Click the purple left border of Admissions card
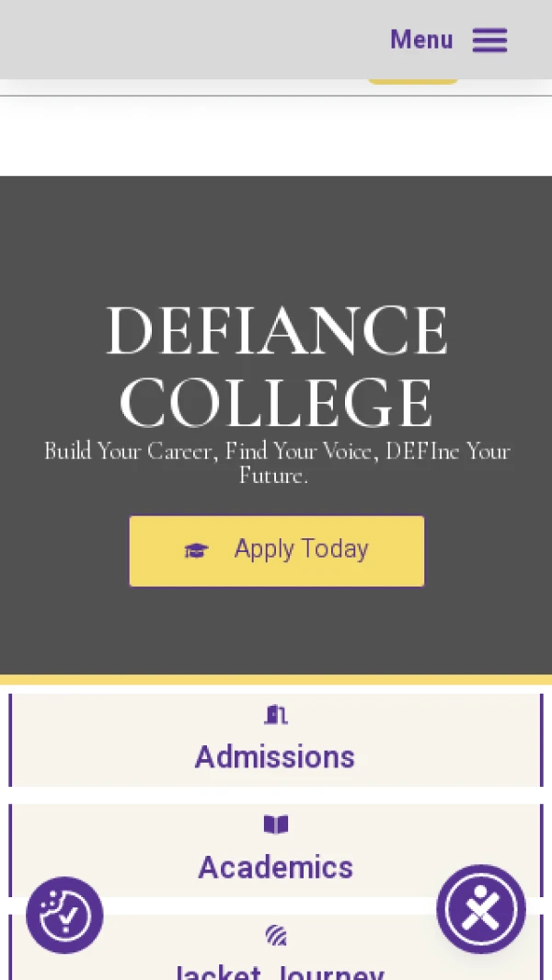The width and height of the screenshot is (552, 980). tap(10, 740)
